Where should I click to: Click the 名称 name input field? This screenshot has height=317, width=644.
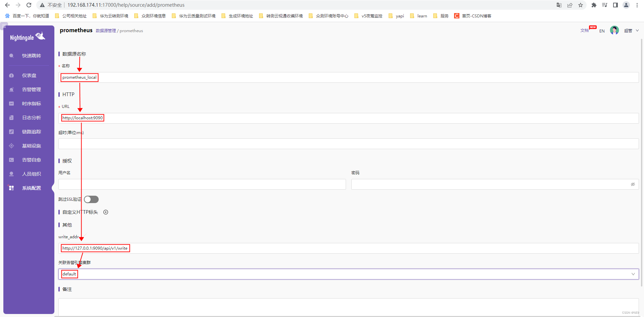tap(348, 77)
